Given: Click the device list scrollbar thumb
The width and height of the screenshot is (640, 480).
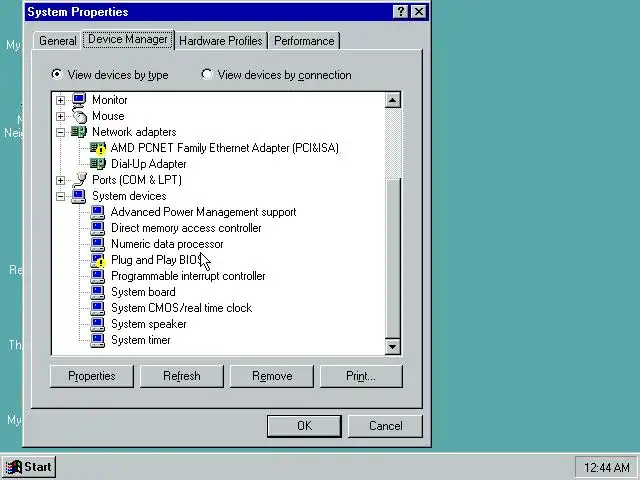Looking at the screenshot, I should [393, 258].
